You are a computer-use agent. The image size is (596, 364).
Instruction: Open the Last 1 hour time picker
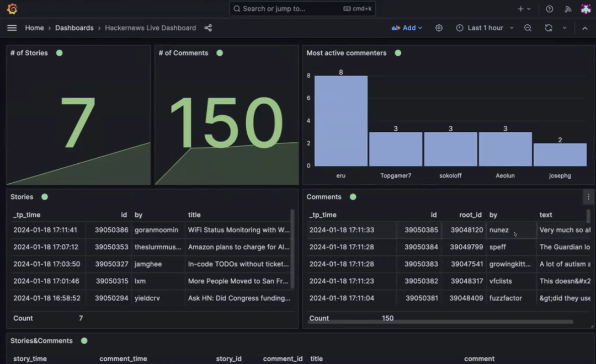pyautogui.click(x=485, y=28)
